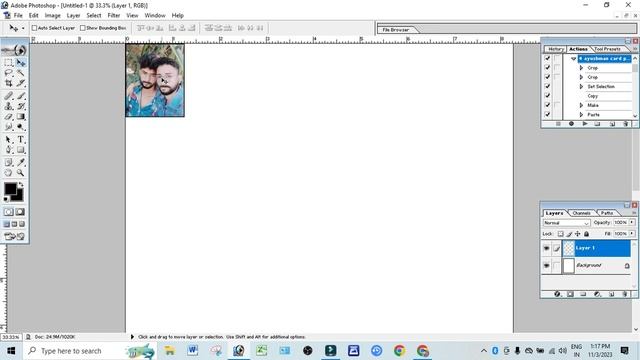Click Jump to ImageReady button
This screenshot has height=360, width=640.
click(x=15, y=236)
